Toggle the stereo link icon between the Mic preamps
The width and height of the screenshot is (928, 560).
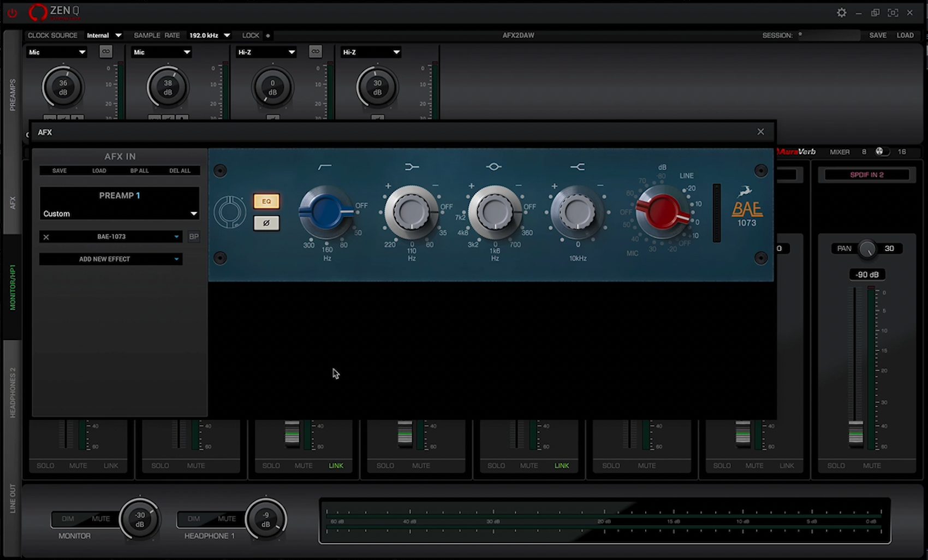coord(106,52)
